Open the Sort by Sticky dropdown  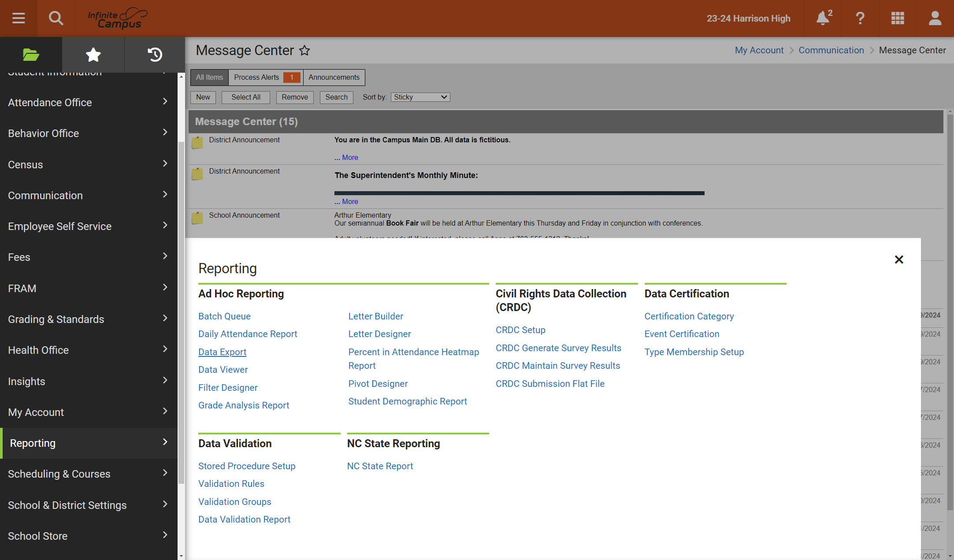click(x=420, y=97)
